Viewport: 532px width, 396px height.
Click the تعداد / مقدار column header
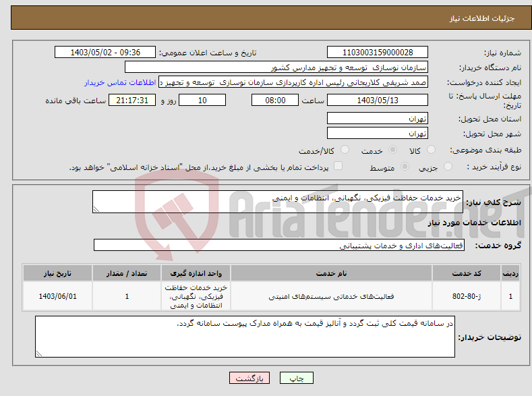(x=127, y=273)
